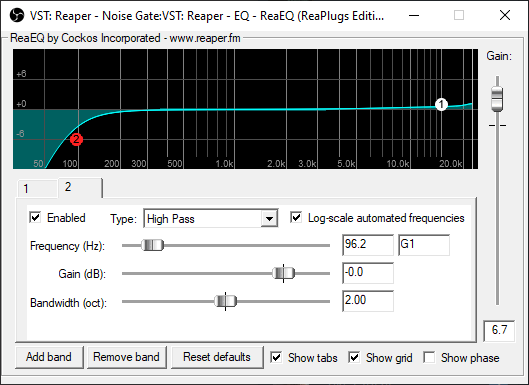Click the gain value field -0.0
This screenshot has height=385, width=529.
coord(368,273)
